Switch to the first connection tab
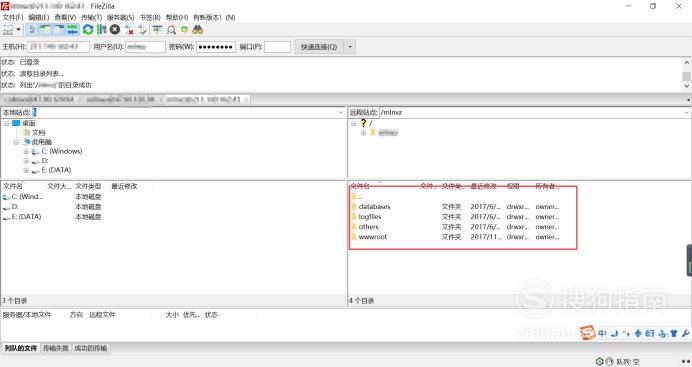This screenshot has width=692, height=367. (39, 100)
